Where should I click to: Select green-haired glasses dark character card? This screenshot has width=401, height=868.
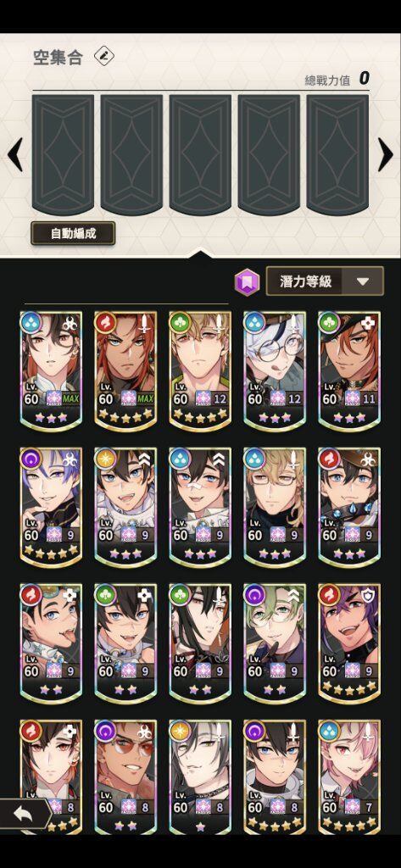(275, 643)
